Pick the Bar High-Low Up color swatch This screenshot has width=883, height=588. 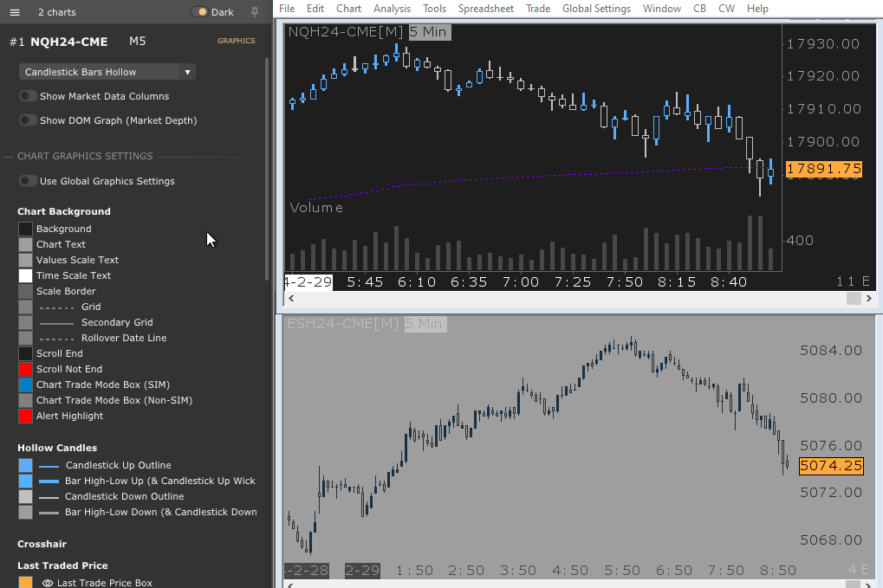tap(25, 481)
